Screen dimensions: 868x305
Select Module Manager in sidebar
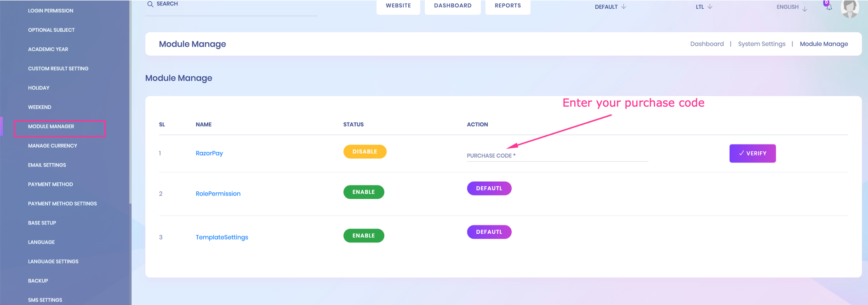(x=51, y=127)
